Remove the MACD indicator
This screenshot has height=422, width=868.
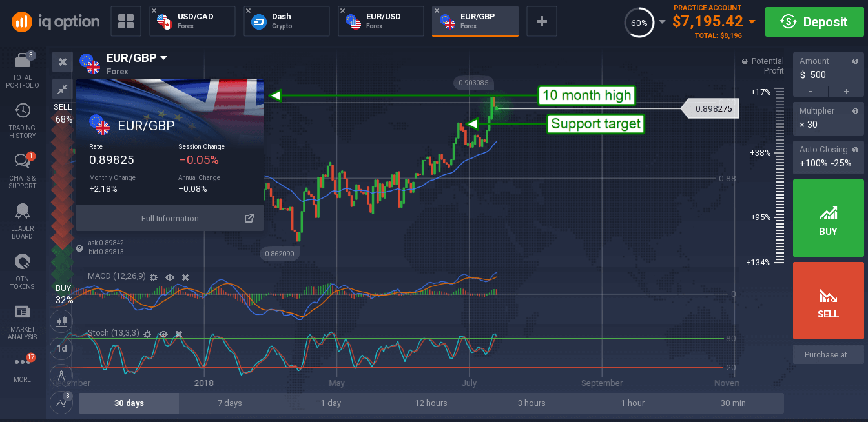(185, 277)
